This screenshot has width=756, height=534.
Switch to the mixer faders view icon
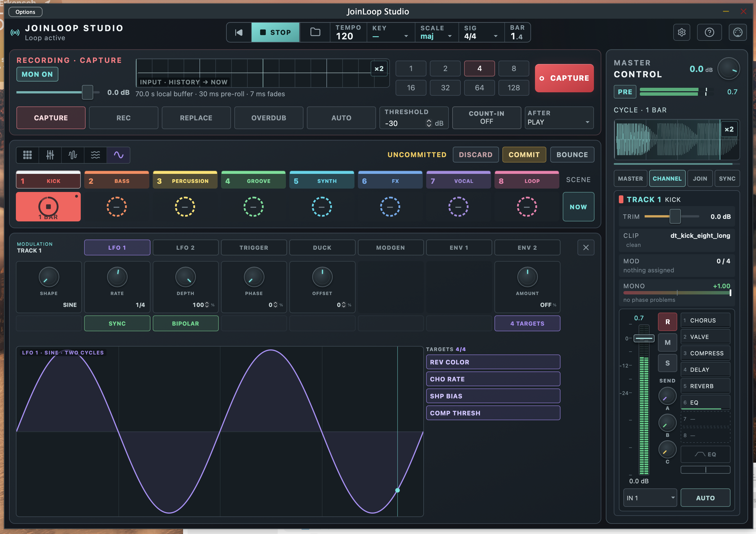click(x=50, y=155)
